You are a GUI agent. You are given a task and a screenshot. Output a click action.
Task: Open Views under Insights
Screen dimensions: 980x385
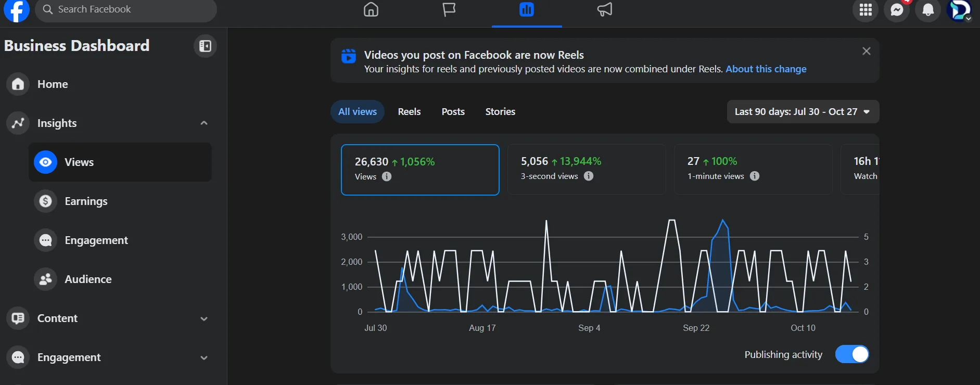(x=120, y=162)
